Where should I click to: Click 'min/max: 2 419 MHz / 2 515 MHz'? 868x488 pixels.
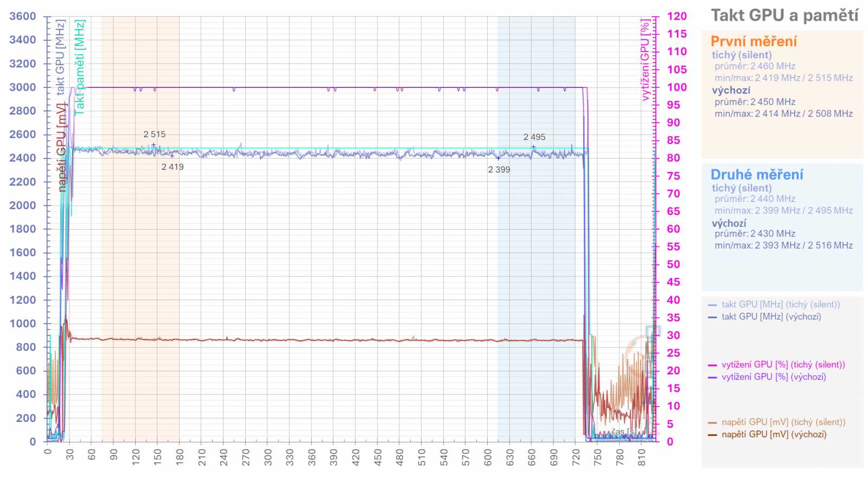[x=783, y=78]
